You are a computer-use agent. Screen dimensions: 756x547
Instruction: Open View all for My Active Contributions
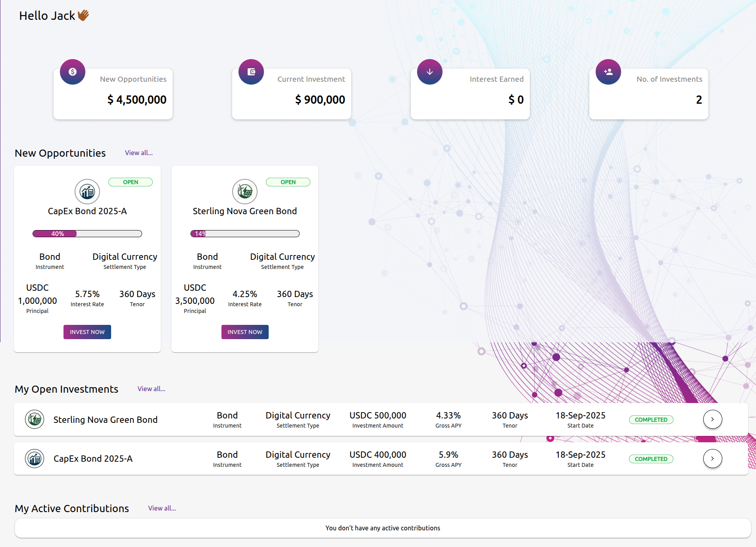[x=162, y=508]
